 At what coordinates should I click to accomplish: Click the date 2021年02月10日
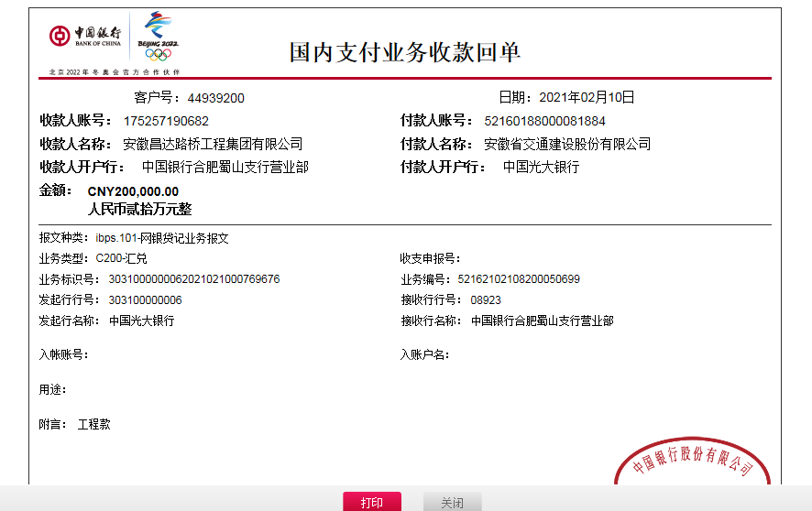[x=587, y=97]
